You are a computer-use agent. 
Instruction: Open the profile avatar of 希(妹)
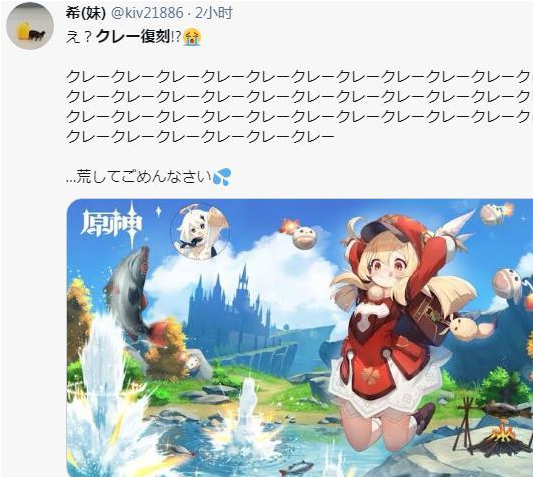(x=30, y=26)
